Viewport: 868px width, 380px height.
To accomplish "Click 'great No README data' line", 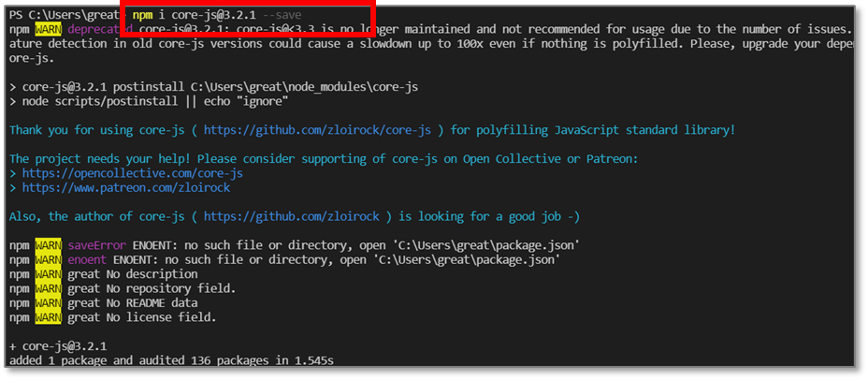I will [133, 303].
